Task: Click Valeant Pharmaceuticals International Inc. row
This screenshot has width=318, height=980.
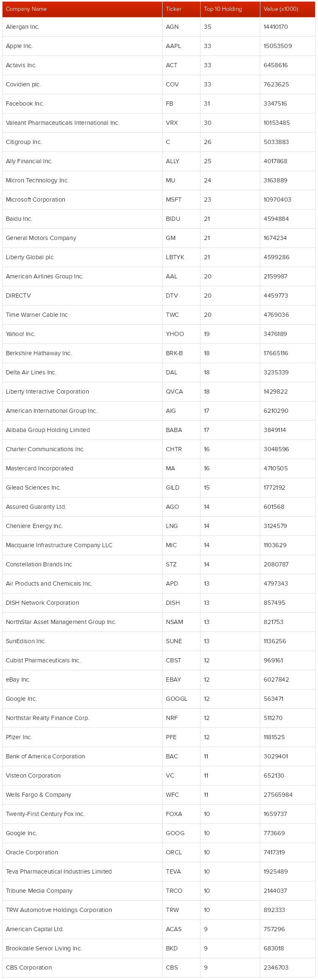Action: 159,123
